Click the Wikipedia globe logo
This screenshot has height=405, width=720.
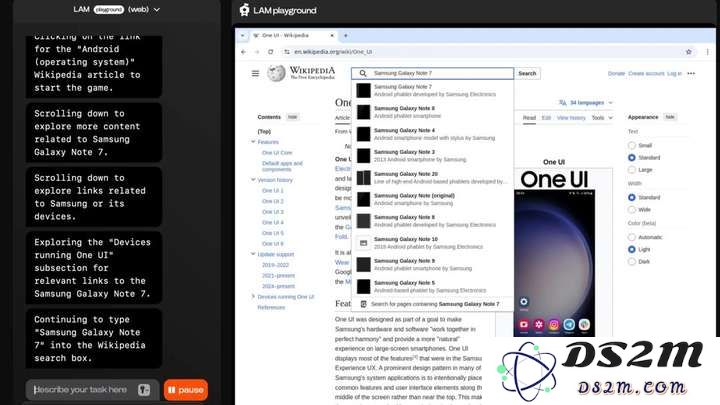[x=276, y=73]
